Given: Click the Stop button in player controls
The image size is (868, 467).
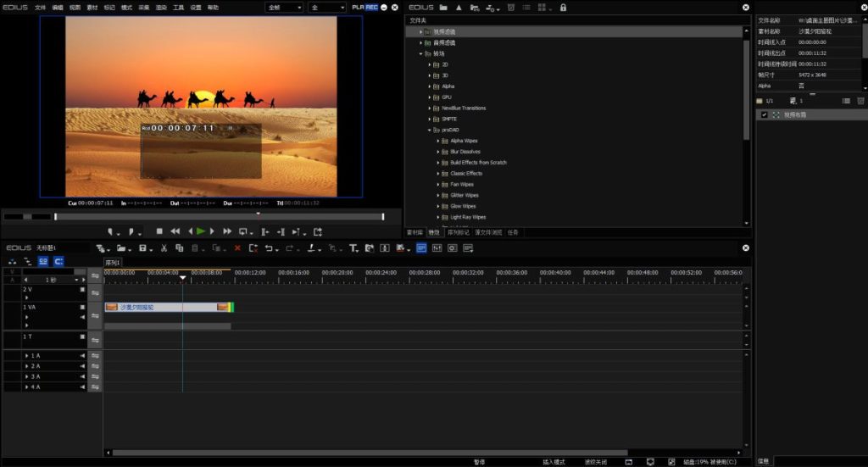Looking at the screenshot, I should coord(159,231).
